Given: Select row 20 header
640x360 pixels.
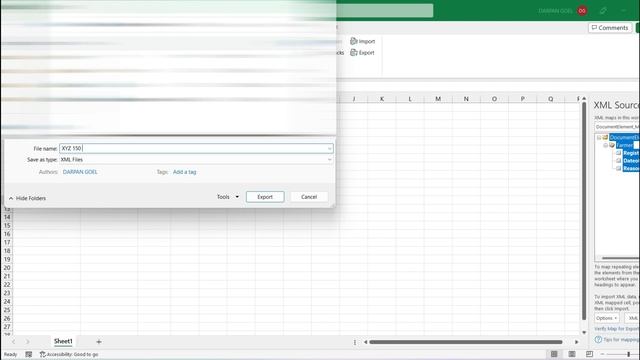Looking at the screenshot, I should (7, 268).
